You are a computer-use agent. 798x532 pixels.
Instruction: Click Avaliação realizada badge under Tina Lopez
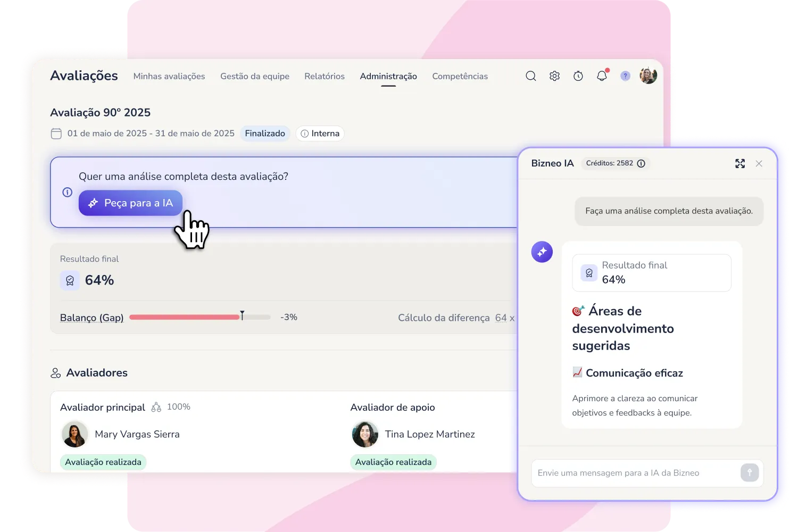click(393, 462)
